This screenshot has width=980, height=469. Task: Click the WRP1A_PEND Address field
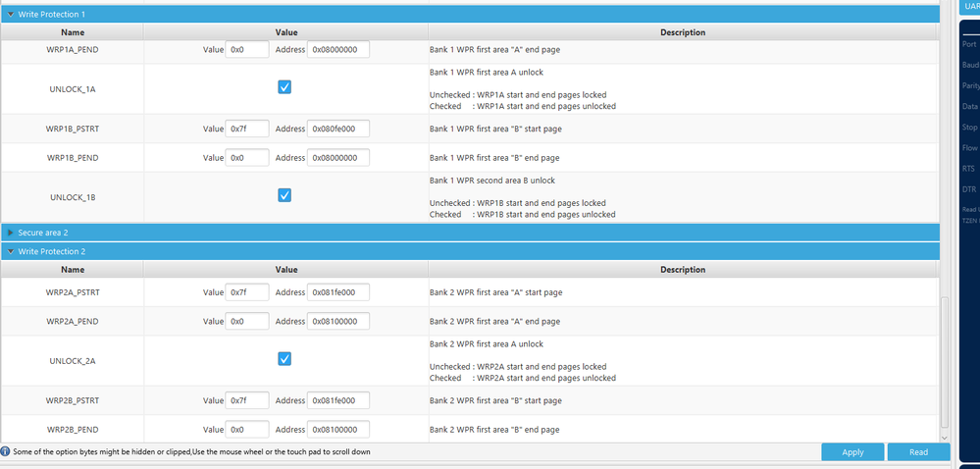coord(338,49)
